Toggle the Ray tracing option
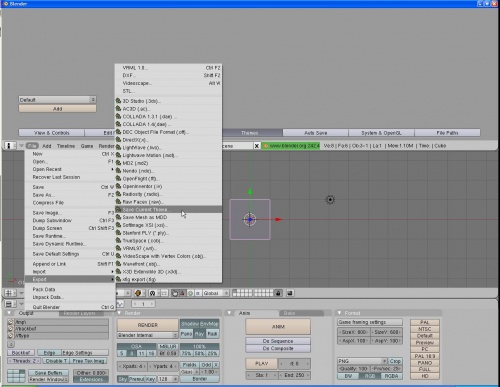This screenshot has width=500, height=387. 199,334
